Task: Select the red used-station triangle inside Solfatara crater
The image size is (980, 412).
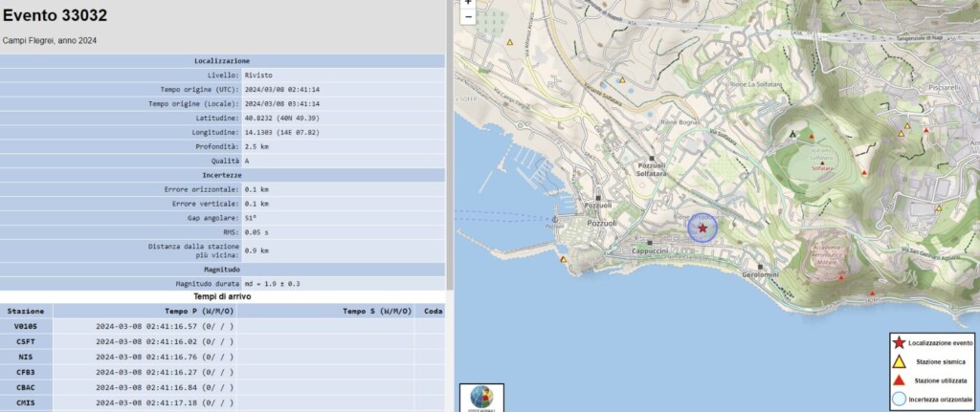Action: tap(812, 136)
